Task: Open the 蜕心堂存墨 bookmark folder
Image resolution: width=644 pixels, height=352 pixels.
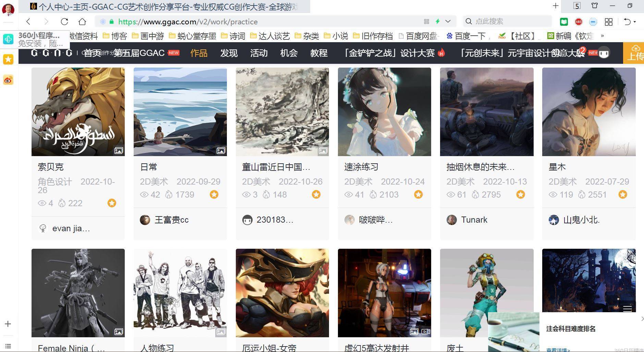Action: (192, 36)
